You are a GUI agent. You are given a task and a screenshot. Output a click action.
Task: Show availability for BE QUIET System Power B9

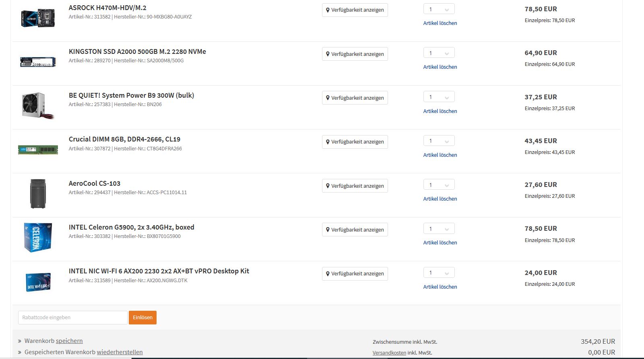pos(355,98)
